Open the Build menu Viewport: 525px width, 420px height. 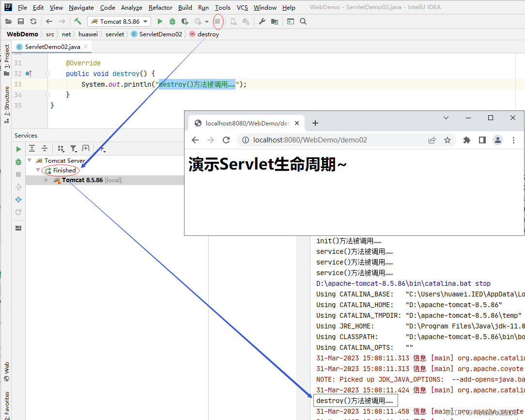(185, 7)
